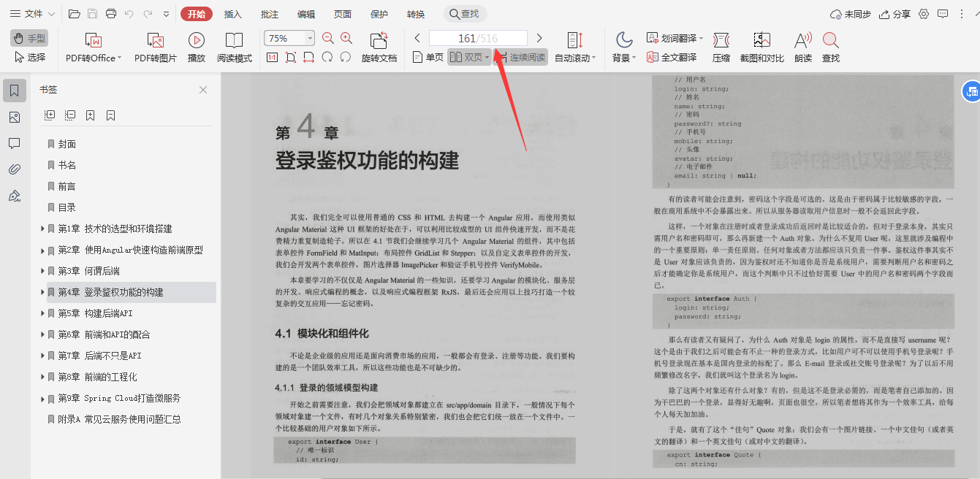Set actual size 1:1 view
Image resolution: width=980 pixels, height=479 pixels.
(x=272, y=57)
